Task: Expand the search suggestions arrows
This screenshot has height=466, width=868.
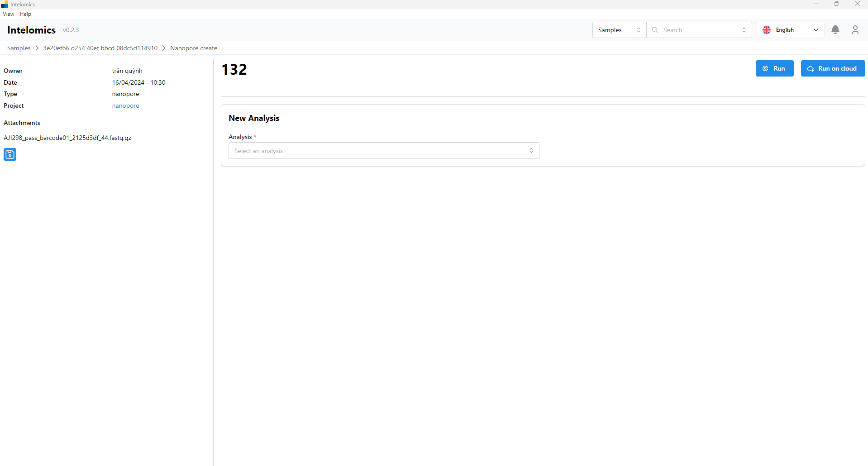Action: (744, 30)
